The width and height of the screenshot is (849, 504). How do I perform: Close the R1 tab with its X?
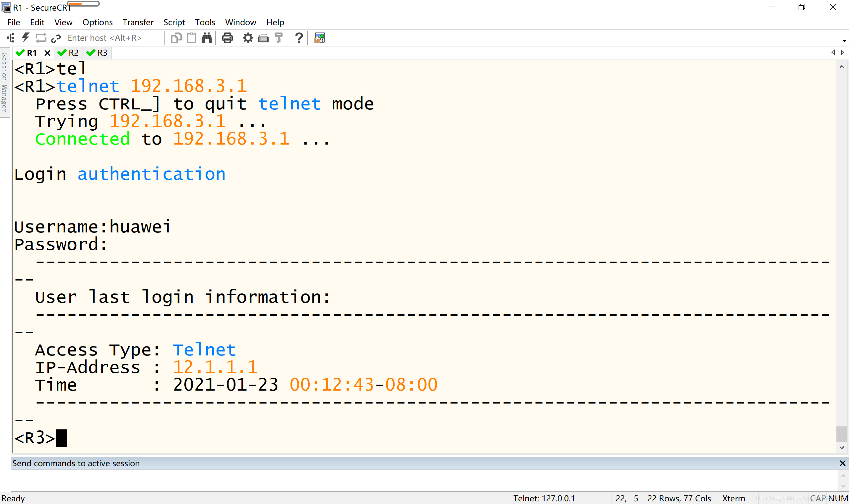(x=47, y=53)
